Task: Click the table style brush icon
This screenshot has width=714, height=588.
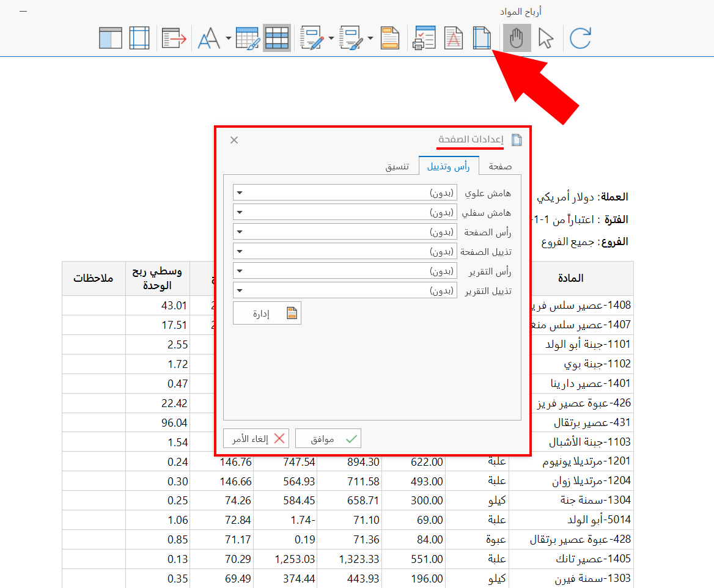Action: pyautogui.click(x=248, y=38)
